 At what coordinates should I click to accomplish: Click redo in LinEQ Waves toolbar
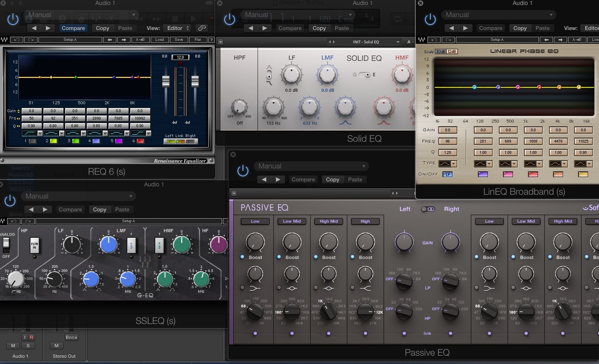448,40
